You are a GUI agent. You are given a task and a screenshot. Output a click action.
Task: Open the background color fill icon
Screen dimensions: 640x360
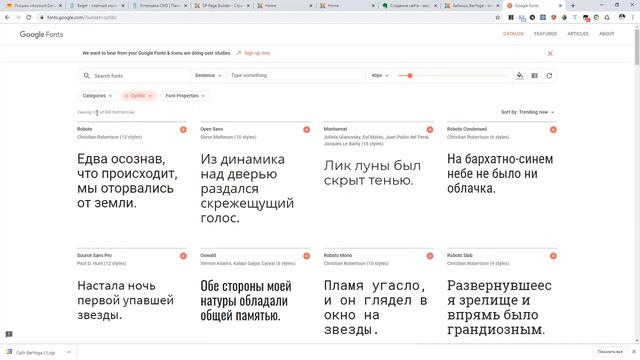pos(520,76)
